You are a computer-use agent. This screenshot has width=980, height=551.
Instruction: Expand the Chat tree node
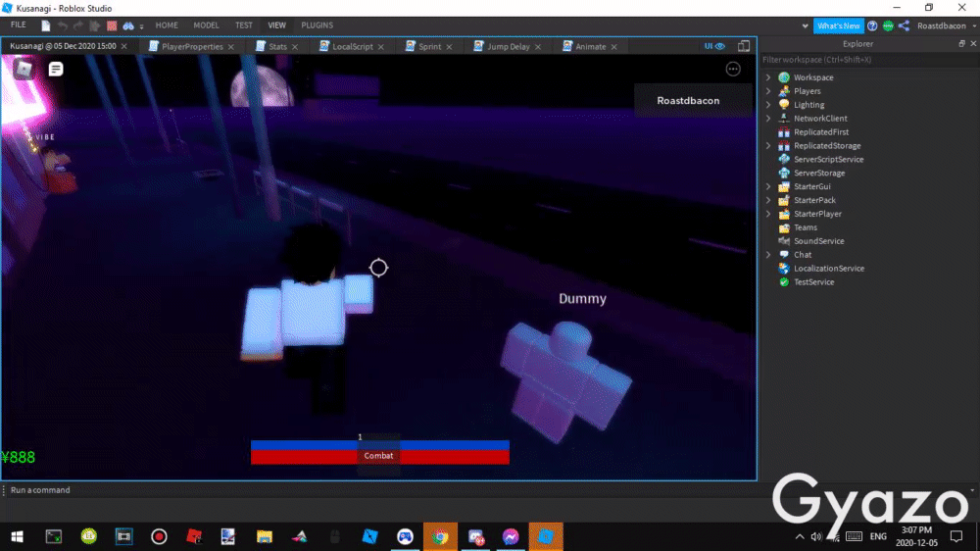click(768, 255)
